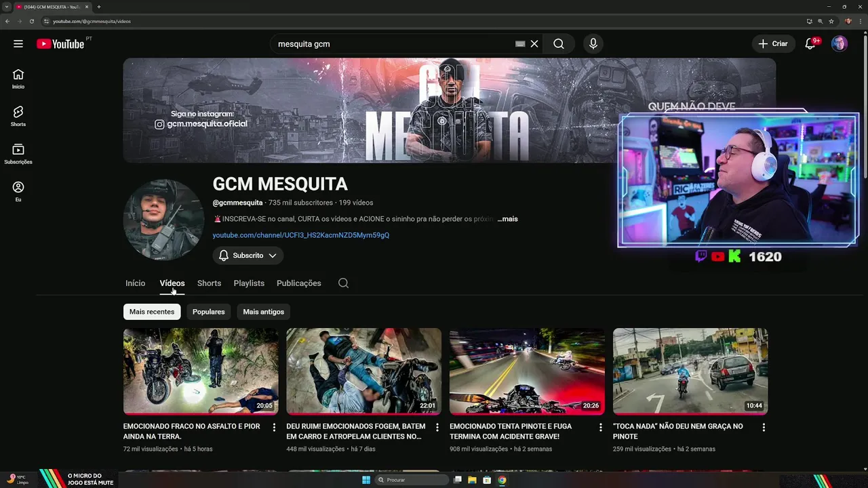Image resolution: width=868 pixels, height=488 pixels.
Task: Clear the search box with the X
Action: coord(534,44)
